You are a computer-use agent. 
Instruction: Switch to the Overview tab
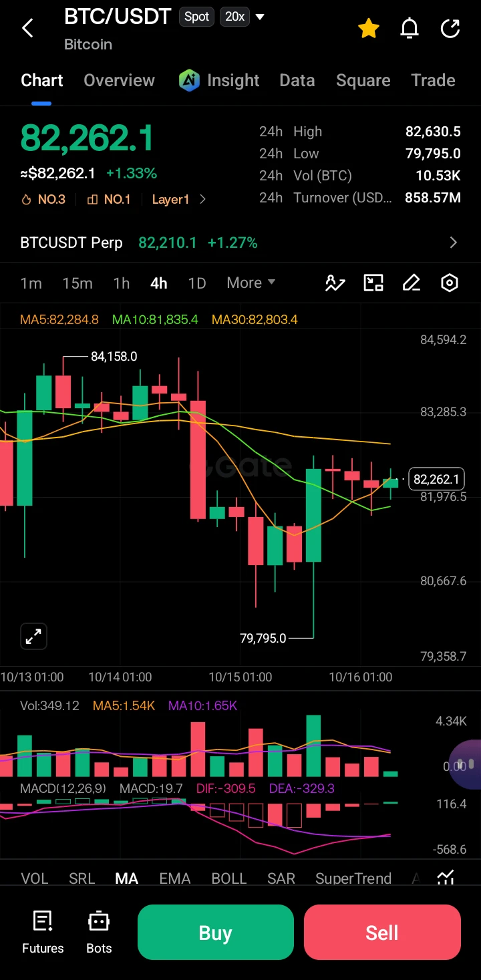(x=119, y=80)
